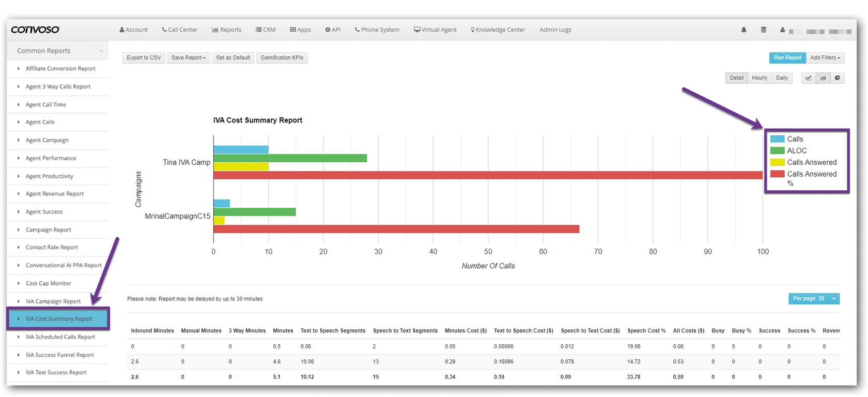This screenshot has height=397, width=868.
Task: Open IVA Scheduled Calls Report in sidebar
Action: [x=60, y=337]
